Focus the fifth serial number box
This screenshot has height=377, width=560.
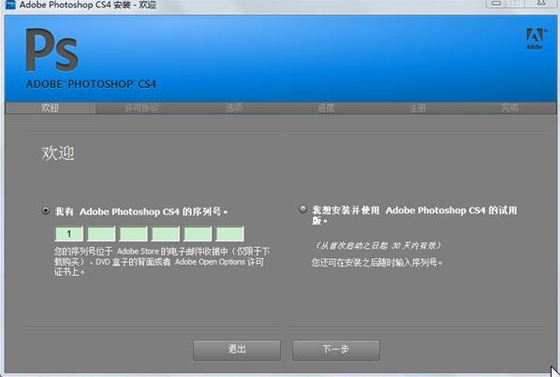198,234
